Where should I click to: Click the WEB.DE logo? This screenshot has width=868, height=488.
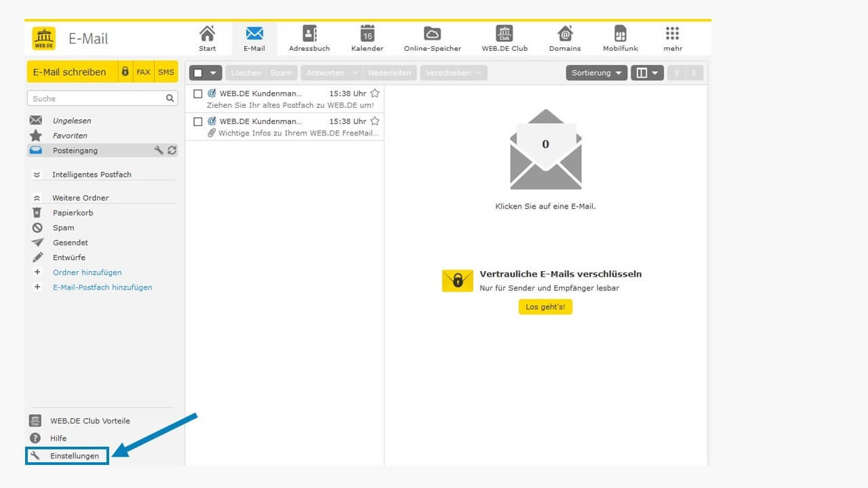click(44, 39)
